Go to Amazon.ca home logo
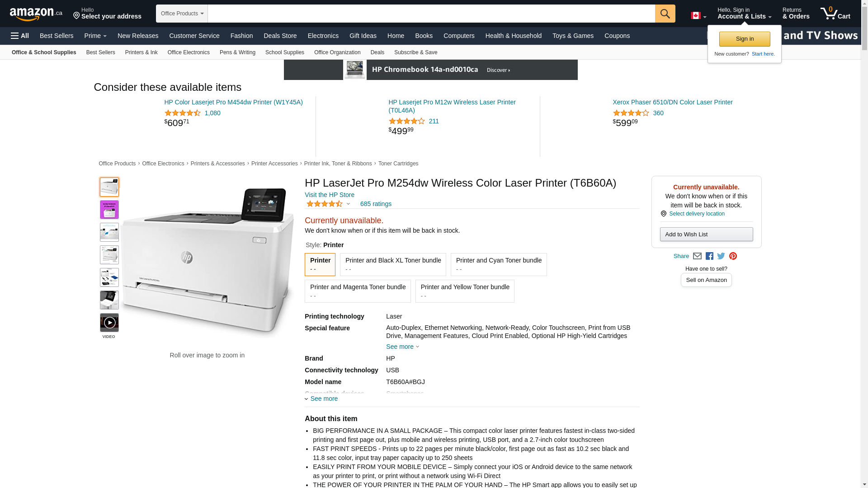This screenshot has width=868, height=488. (36, 14)
